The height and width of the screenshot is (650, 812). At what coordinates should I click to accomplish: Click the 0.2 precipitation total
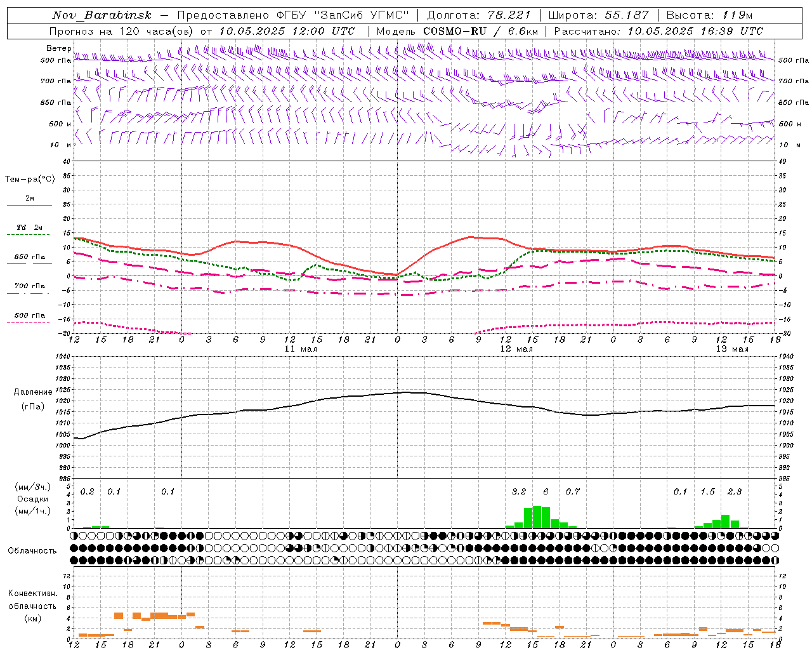(88, 491)
